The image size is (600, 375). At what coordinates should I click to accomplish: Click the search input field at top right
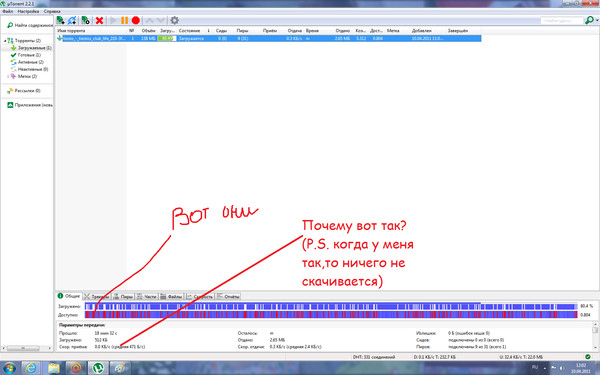pyautogui.click(x=562, y=21)
